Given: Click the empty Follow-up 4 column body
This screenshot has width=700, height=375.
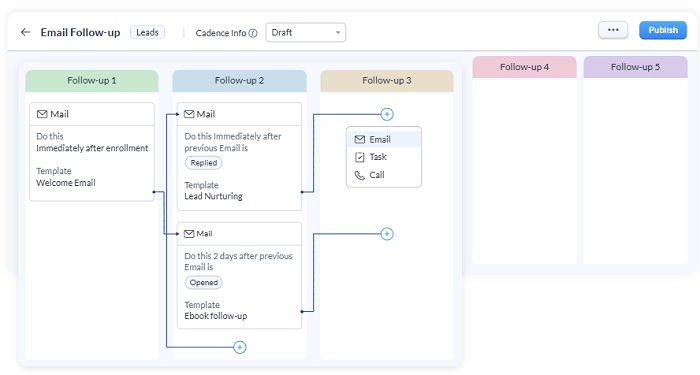Looking at the screenshot, I should coord(525,171).
